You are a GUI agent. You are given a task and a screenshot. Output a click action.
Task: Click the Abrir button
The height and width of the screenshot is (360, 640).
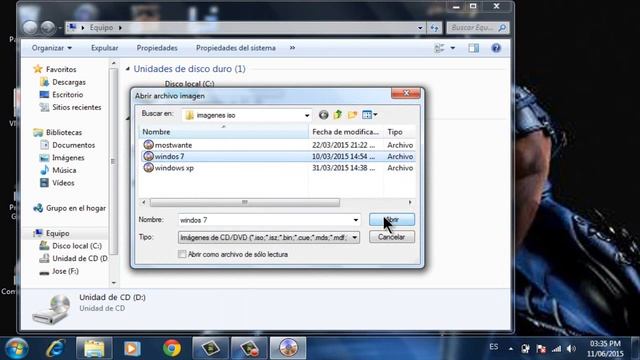click(392, 220)
